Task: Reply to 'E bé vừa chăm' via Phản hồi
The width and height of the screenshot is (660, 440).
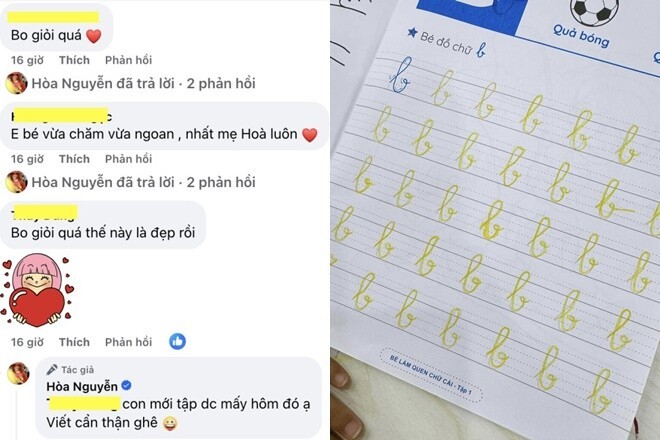Action: 128,159
